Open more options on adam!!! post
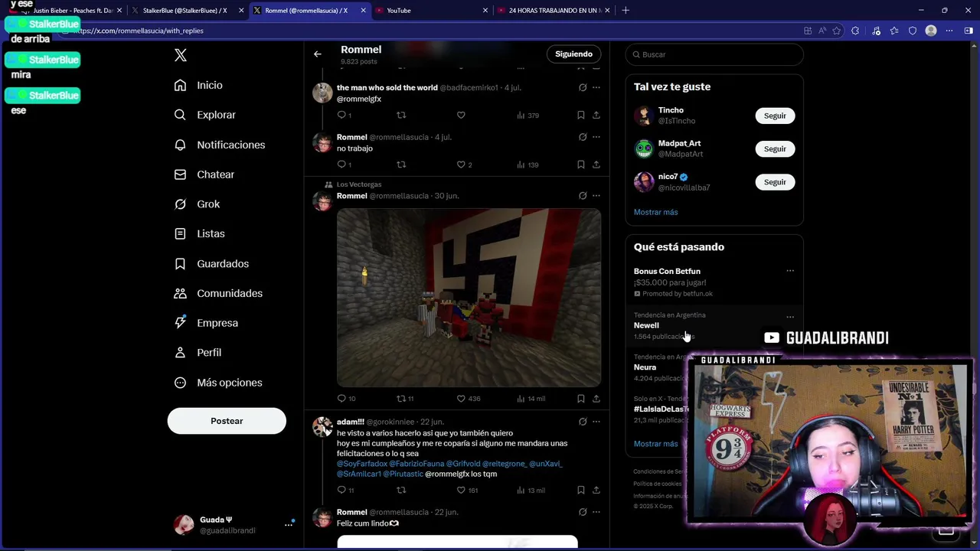Viewport: 980px width, 551px height. (x=596, y=422)
